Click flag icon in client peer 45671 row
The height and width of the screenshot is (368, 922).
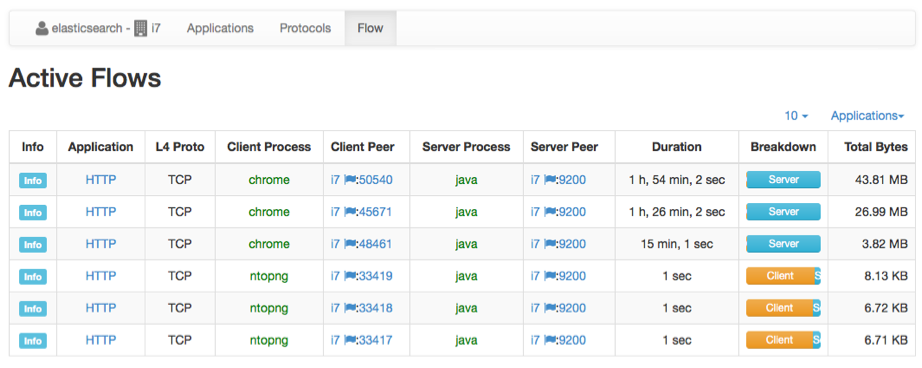(x=350, y=212)
